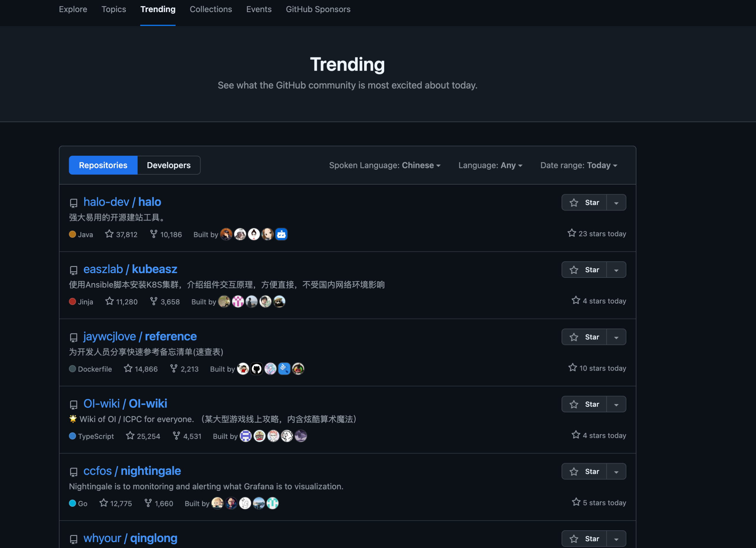756x548 pixels.
Task: Open halo forks via the 10,186 fork count
Action: coord(166,234)
